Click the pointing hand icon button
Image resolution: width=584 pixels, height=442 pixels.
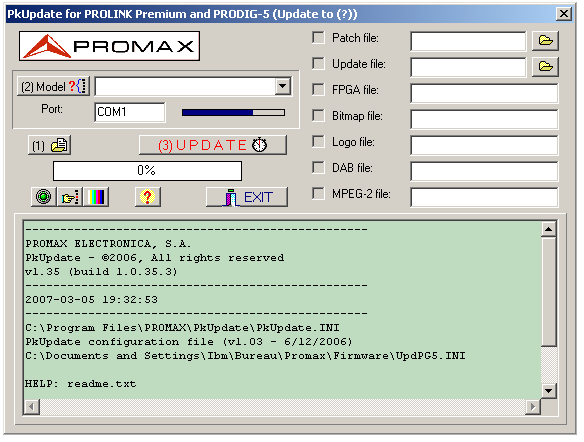(x=70, y=197)
